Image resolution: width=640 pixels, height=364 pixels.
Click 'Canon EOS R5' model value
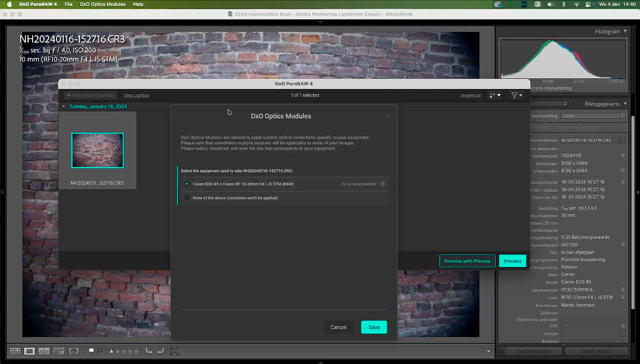(576, 282)
